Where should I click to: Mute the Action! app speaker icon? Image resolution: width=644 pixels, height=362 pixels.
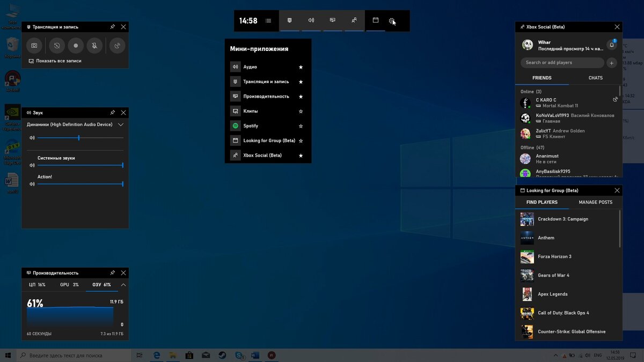click(x=32, y=184)
